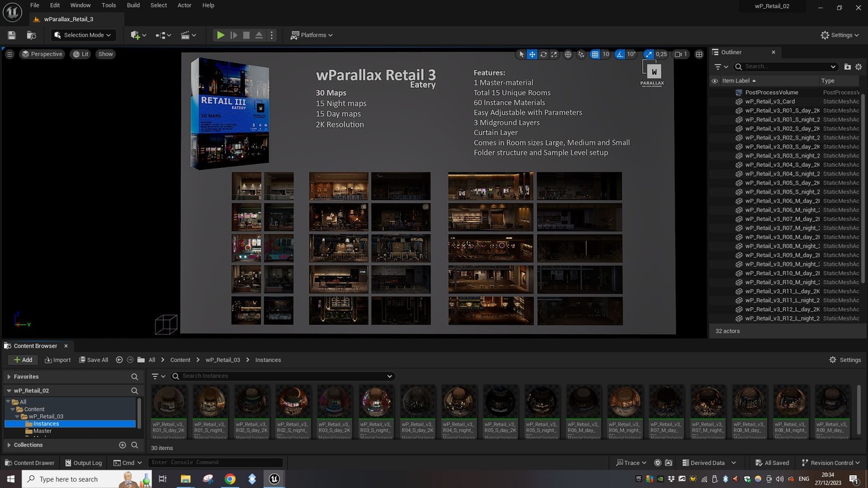
Task: Open the File menu
Action: 35,5
